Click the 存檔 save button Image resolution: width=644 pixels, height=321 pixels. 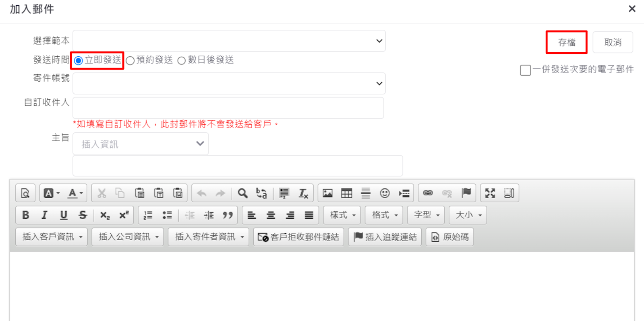tap(566, 42)
